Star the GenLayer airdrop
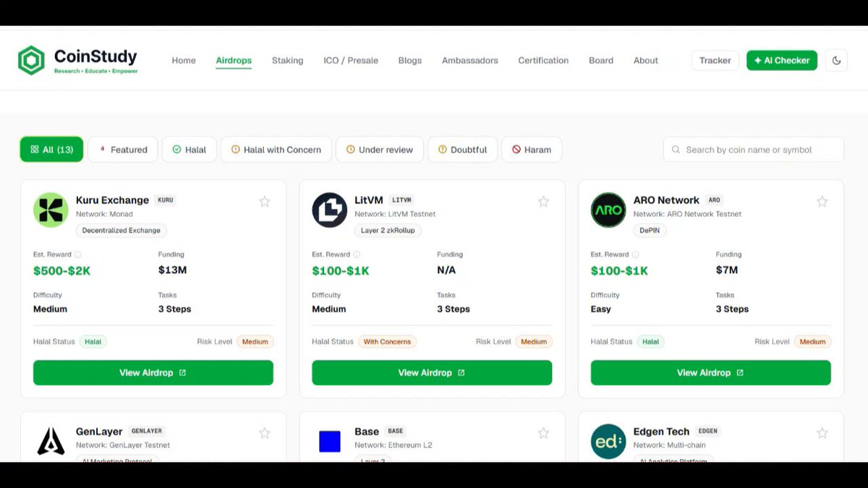The width and height of the screenshot is (868, 488). [265, 433]
